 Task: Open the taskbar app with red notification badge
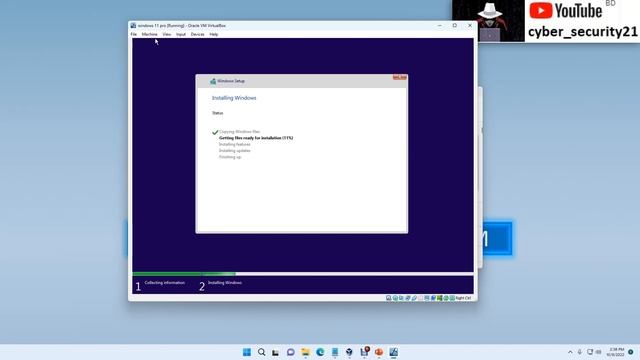364,352
